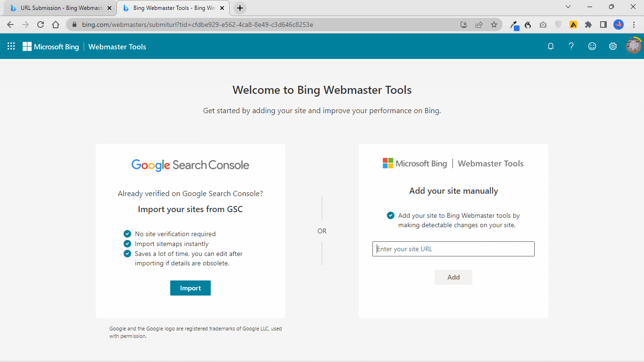The height and width of the screenshot is (362, 644).
Task: Switch to the URL Submission tab
Action: pos(57,8)
